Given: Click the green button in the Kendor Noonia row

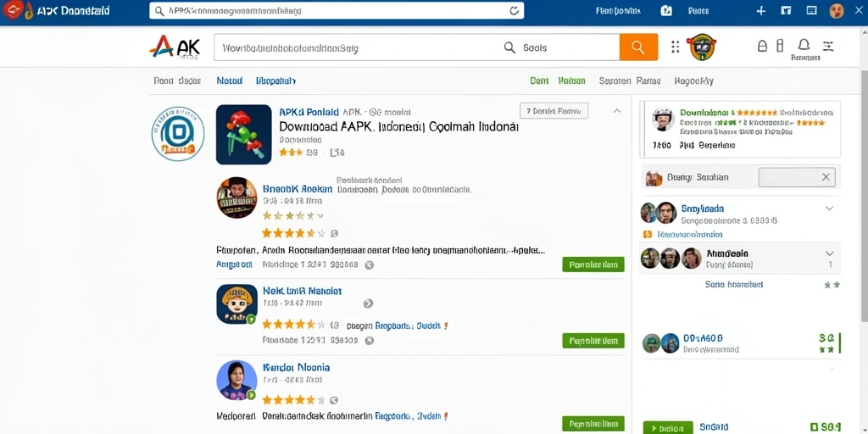Looking at the screenshot, I should click(x=593, y=424).
